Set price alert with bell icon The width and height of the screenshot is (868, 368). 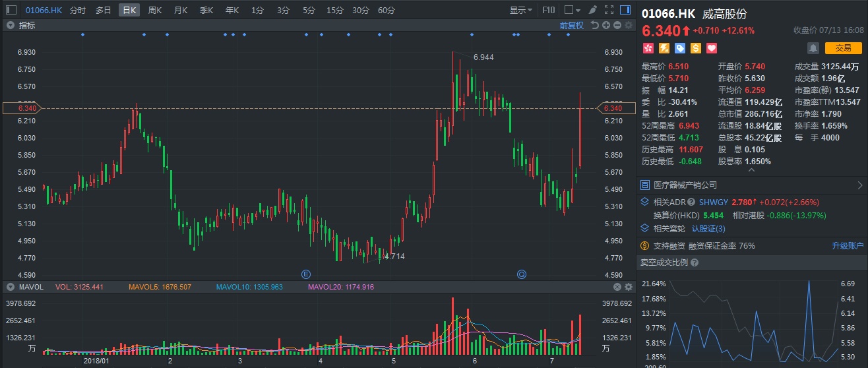(x=813, y=47)
